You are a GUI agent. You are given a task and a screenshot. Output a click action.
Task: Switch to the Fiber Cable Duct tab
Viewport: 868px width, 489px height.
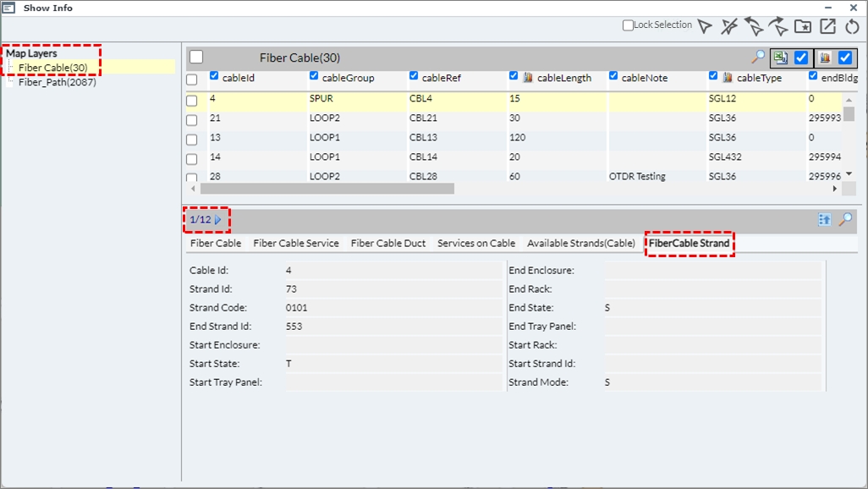[x=388, y=244]
